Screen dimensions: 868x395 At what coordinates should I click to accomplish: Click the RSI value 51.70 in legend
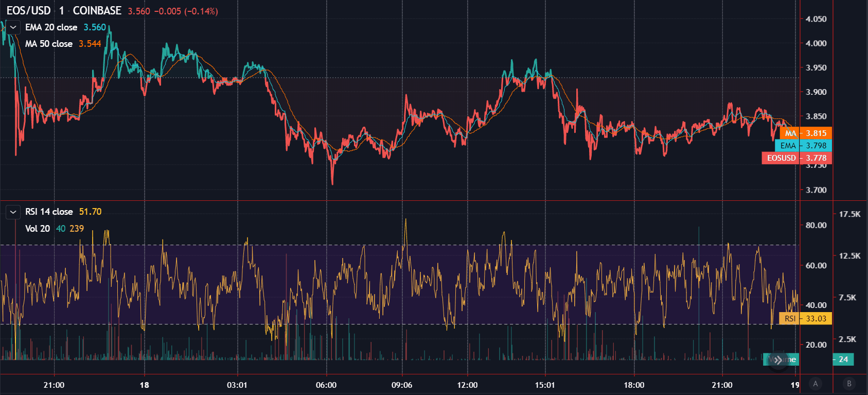(91, 212)
